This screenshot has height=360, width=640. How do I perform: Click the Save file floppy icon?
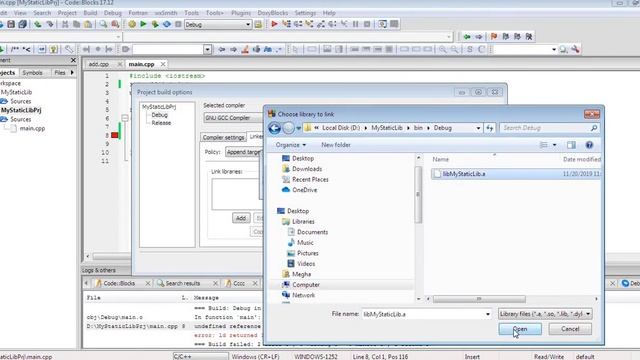pos(11,24)
